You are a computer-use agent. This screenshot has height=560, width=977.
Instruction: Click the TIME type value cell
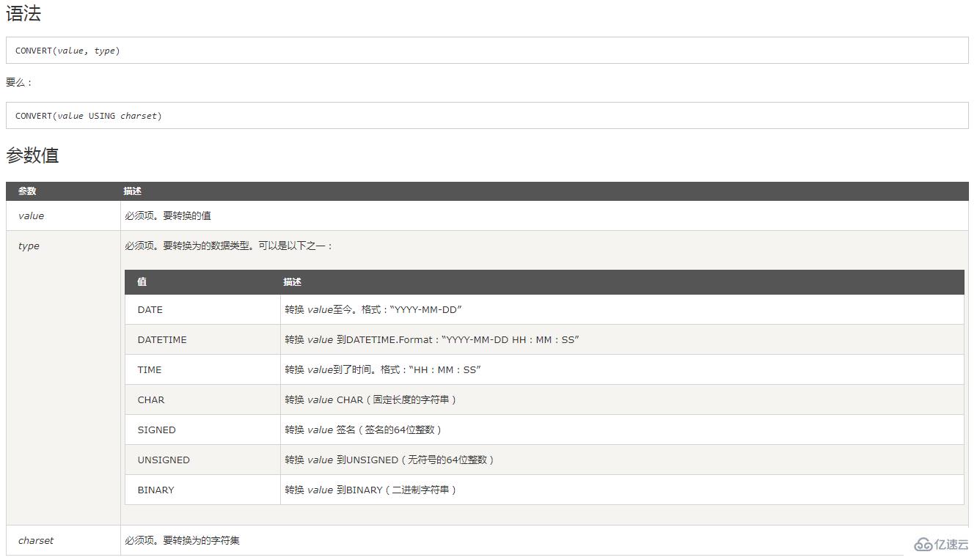click(202, 369)
